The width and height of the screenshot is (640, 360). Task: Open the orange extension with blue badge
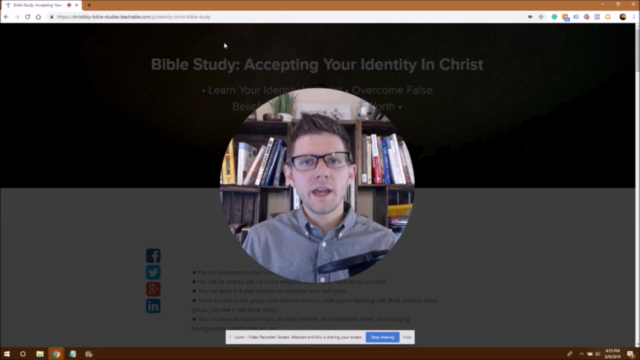565,17
